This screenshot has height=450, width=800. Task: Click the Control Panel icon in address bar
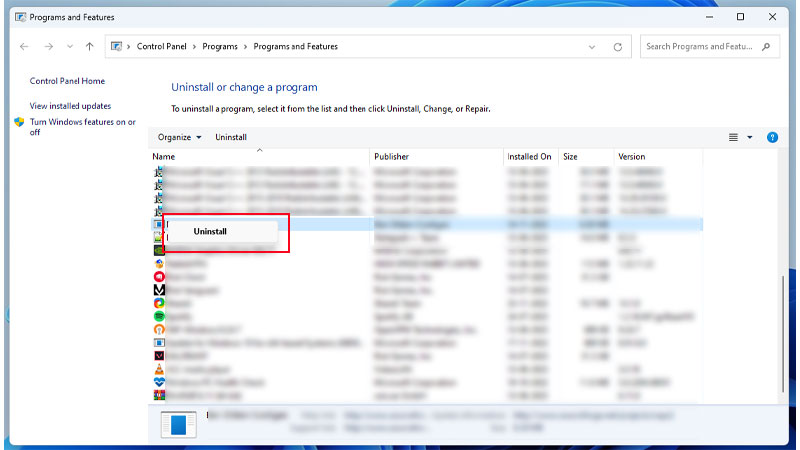click(116, 46)
